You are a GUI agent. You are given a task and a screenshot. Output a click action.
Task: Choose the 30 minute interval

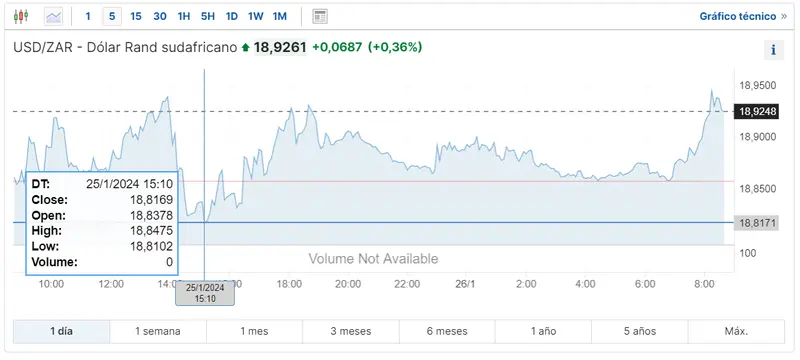pos(160,16)
